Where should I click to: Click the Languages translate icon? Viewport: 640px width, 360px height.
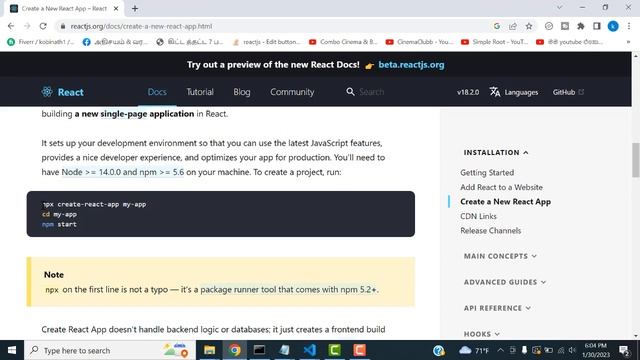(x=495, y=92)
